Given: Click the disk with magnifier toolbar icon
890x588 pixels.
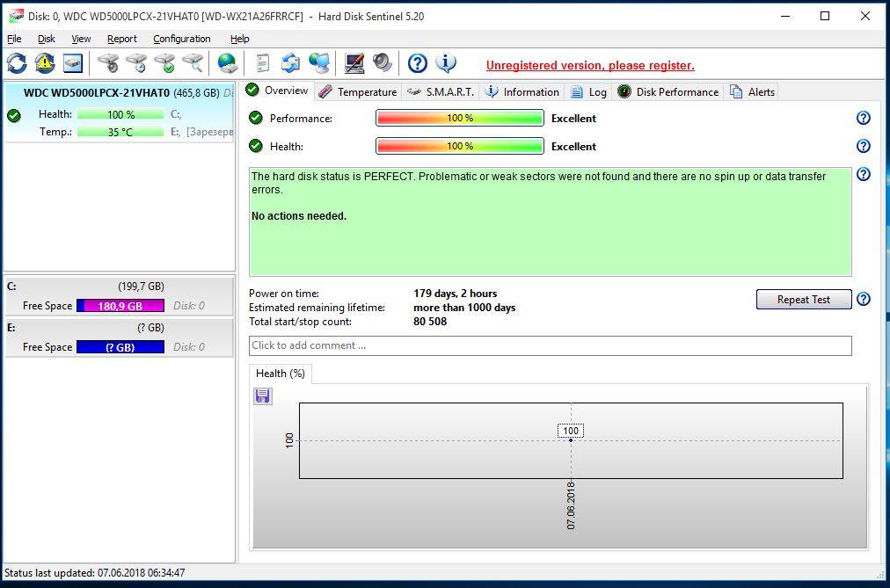Looking at the screenshot, I should pyautogui.click(x=192, y=63).
